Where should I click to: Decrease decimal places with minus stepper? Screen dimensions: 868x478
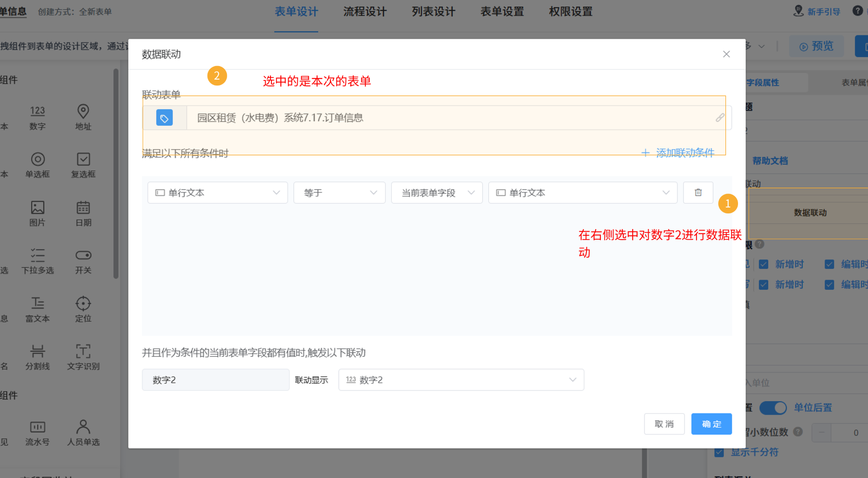pyautogui.click(x=821, y=433)
